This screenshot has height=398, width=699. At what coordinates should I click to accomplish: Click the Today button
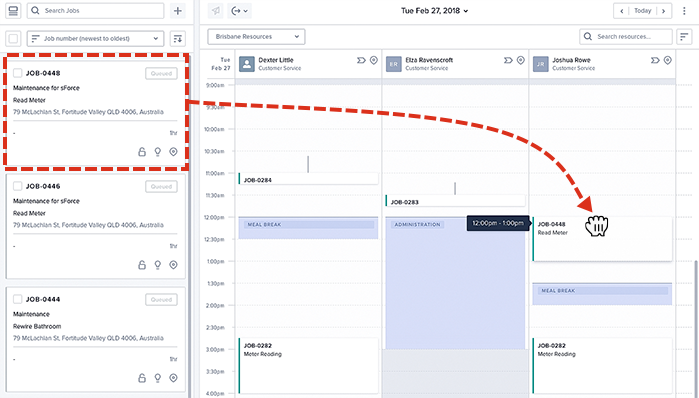(642, 11)
